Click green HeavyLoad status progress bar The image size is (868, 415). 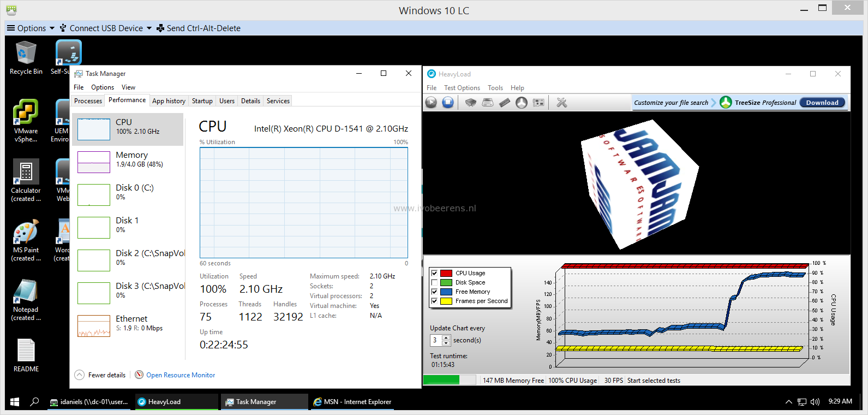pyautogui.click(x=449, y=380)
